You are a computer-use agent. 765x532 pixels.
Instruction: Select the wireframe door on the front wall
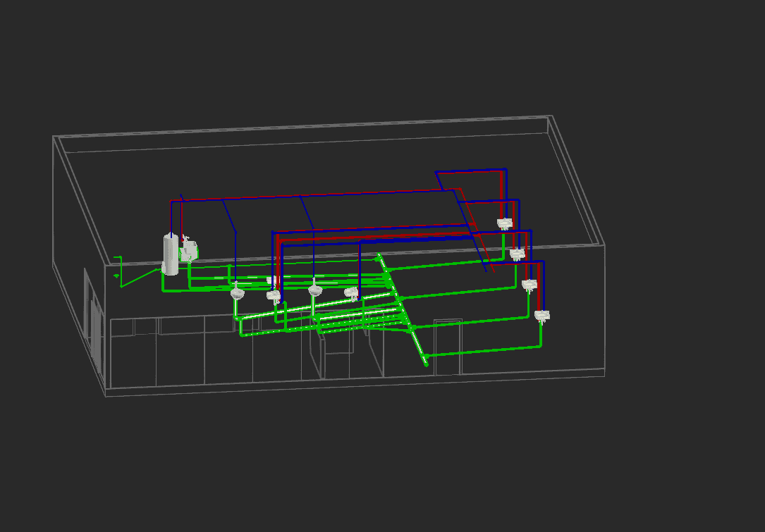447,347
